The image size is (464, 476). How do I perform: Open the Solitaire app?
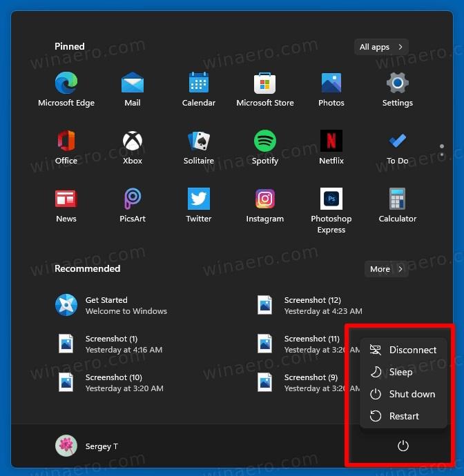tap(199, 142)
